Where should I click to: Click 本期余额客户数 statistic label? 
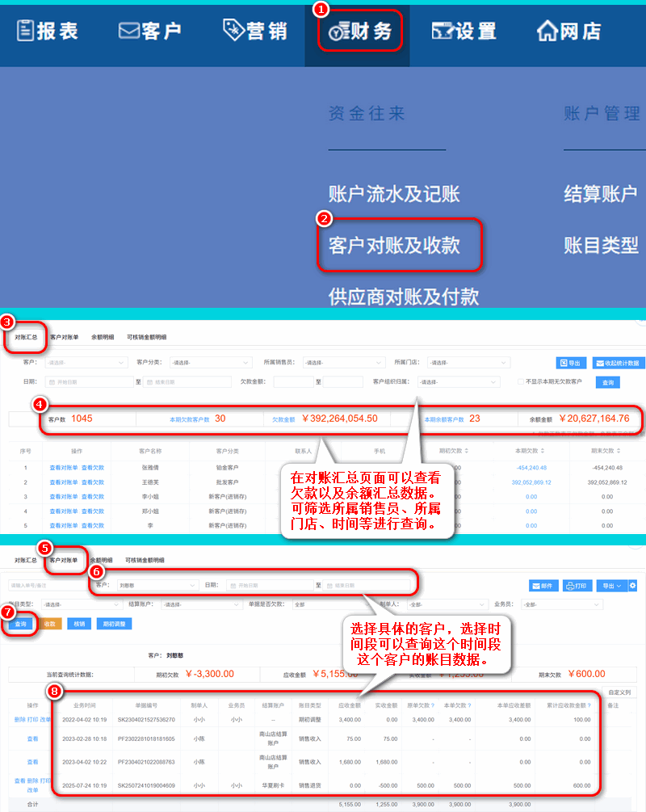tap(444, 419)
